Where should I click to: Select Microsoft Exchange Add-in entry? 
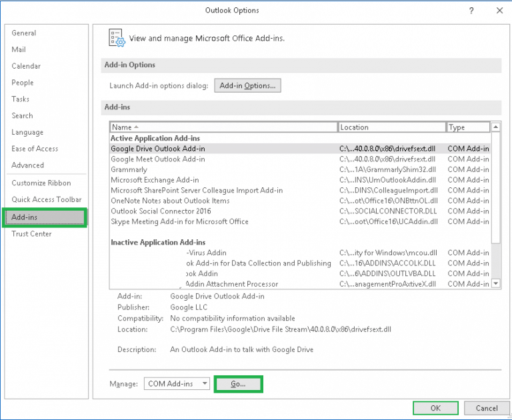click(x=300, y=180)
